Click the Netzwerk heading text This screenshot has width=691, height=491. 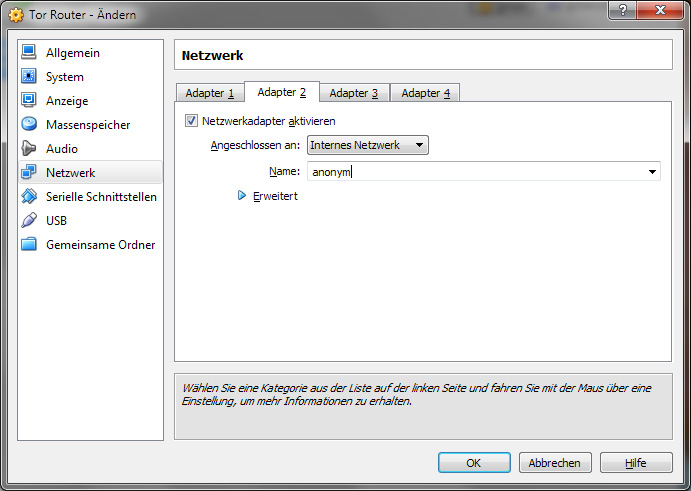pyautogui.click(x=212, y=56)
